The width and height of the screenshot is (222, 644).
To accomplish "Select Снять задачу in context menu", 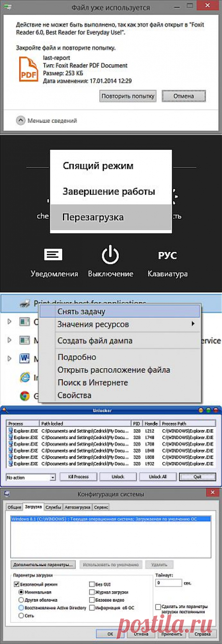I will pyautogui.click(x=119, y=311).
